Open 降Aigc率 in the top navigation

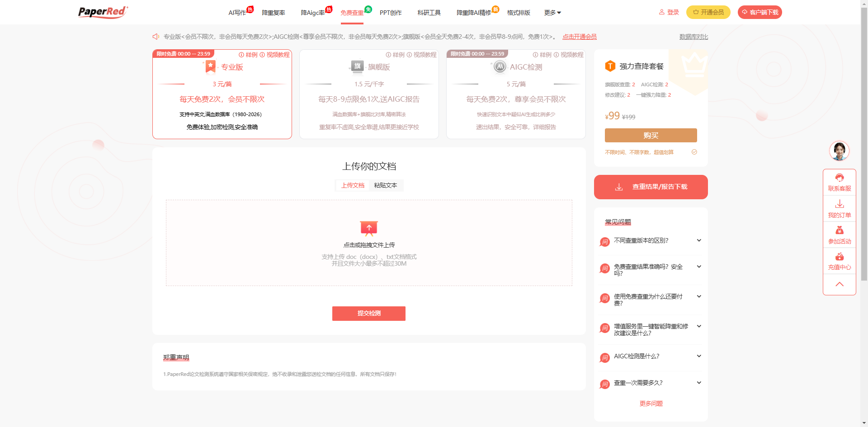tap(313, 13)
